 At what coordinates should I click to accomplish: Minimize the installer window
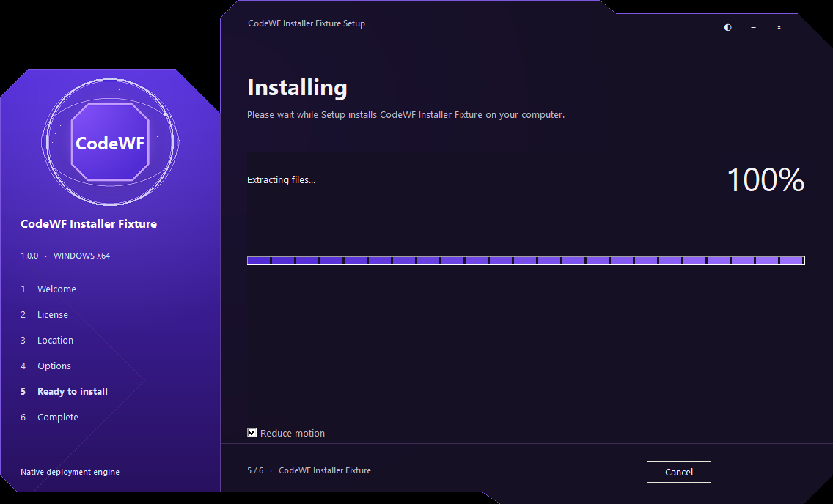753,28
